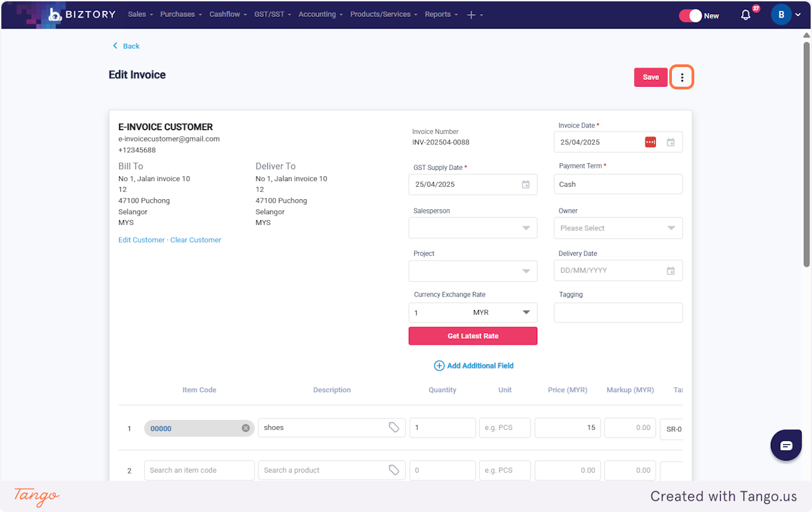Click the price field in row 2
Viewport: 812px width, 512px height.
point(568,470)
